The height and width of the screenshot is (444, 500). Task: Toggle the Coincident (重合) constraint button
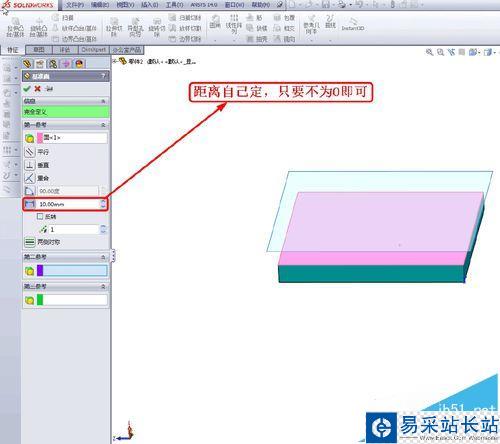[30, 178]
